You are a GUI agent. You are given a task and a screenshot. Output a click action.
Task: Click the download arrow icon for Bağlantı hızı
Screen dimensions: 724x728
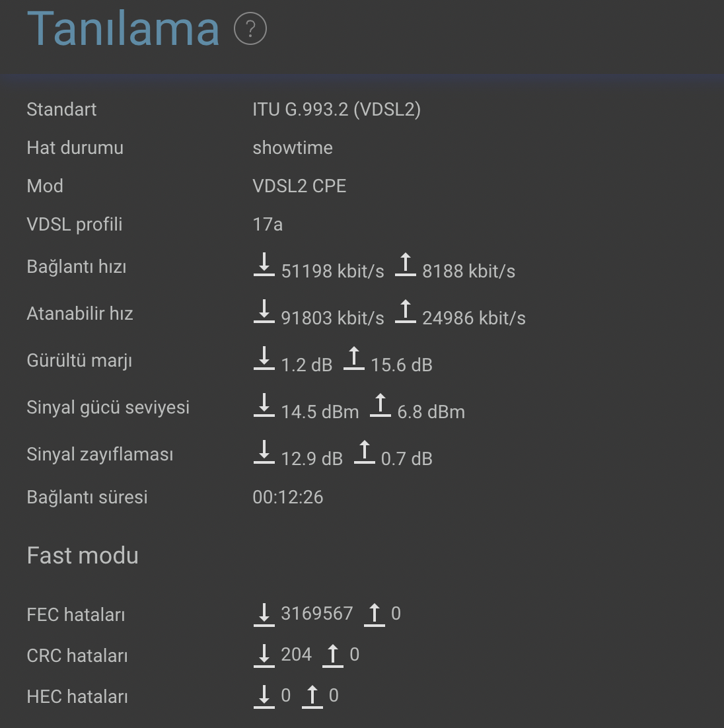(264, 265)
